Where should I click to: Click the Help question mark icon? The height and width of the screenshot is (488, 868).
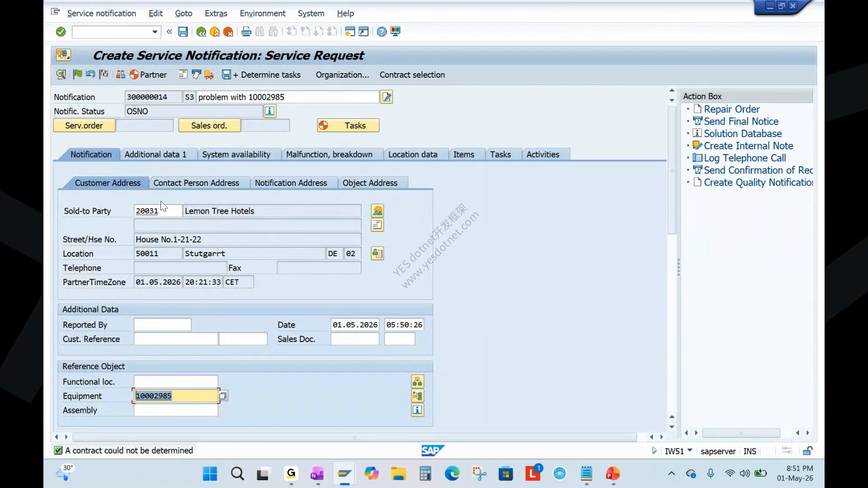click(382, 32)
